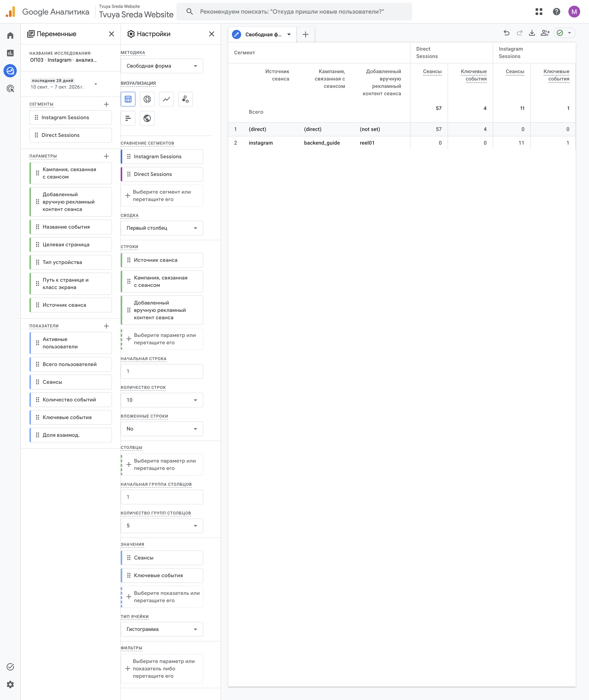This screenshot has width=589, height=700.
Task: Open the Вложенные строки dropdown
Action: (x=162, y=429)
